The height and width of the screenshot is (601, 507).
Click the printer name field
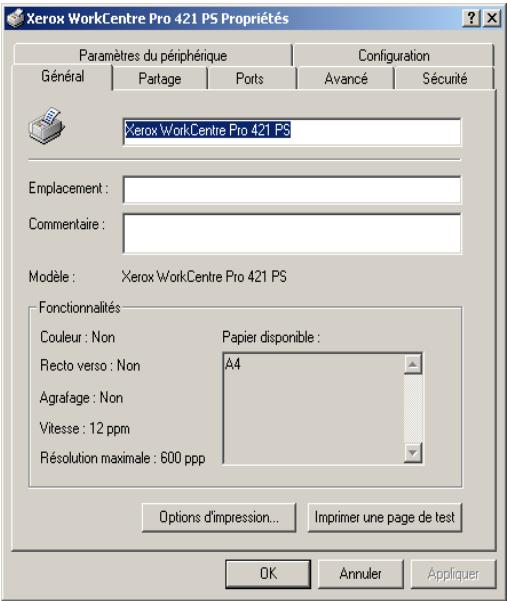click(292, 132)
